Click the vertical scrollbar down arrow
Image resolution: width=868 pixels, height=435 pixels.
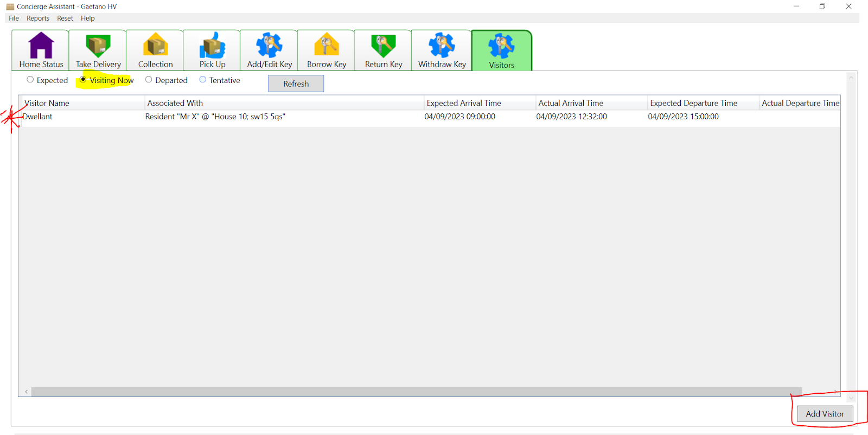coord(851,398)
